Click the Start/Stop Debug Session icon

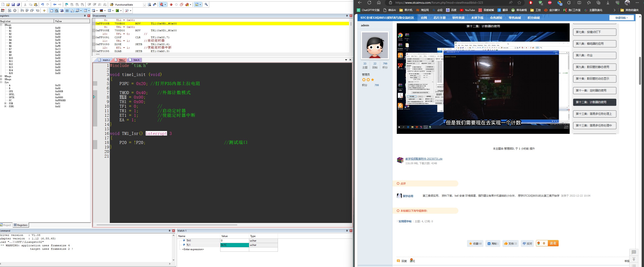pos(161,5)
